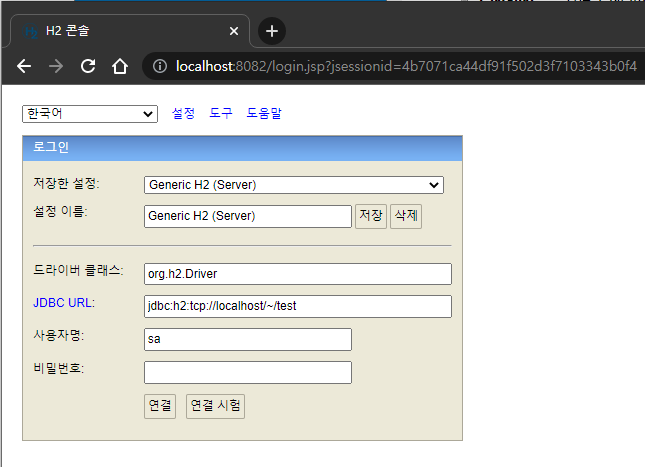Click the 사용자명 input field
This screenshot has height=467, width=645.
[x=248, y=339]
